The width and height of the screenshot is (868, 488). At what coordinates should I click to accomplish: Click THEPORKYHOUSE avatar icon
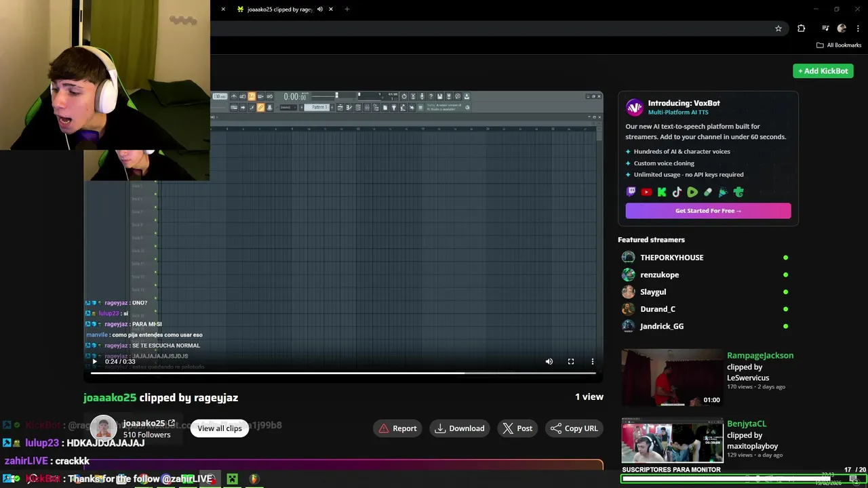click(x=629, y=258)
